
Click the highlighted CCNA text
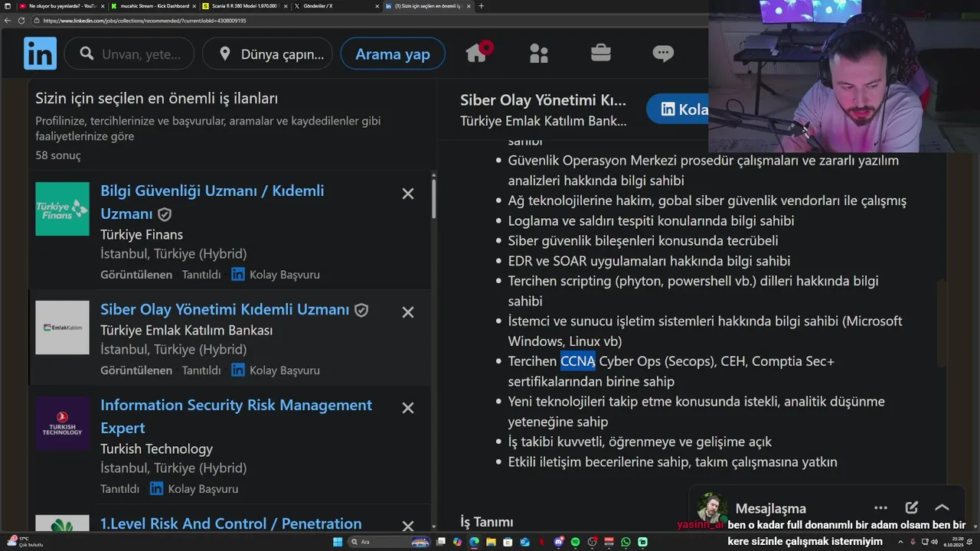pyautogui.click(x=578, y=361)
